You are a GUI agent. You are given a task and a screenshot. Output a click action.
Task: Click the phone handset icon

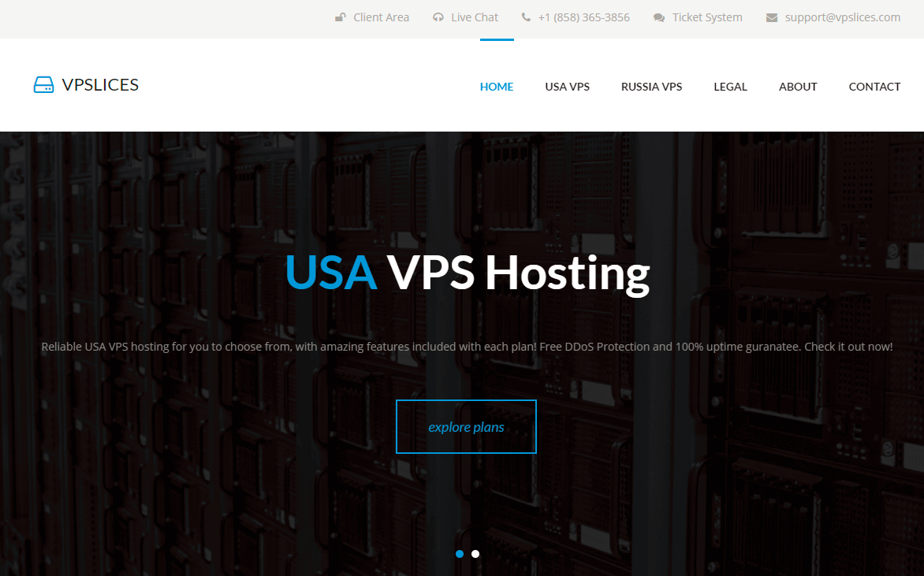[526, 17]
